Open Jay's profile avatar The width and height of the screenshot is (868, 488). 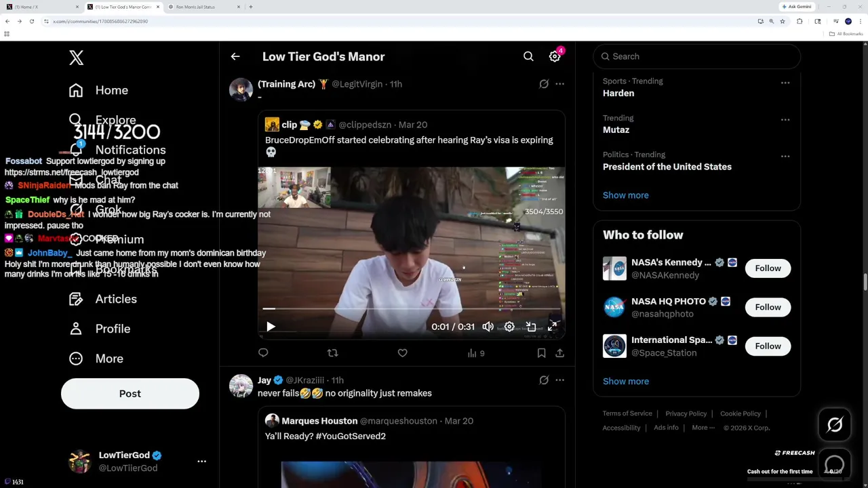click(x=241, y=386)
